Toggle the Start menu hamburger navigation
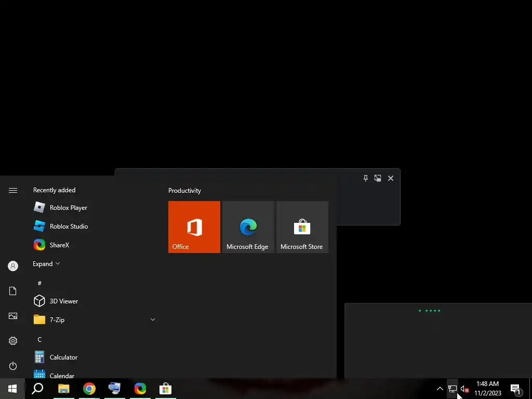Viewport: 532px width, 399px height. [13, 190]
